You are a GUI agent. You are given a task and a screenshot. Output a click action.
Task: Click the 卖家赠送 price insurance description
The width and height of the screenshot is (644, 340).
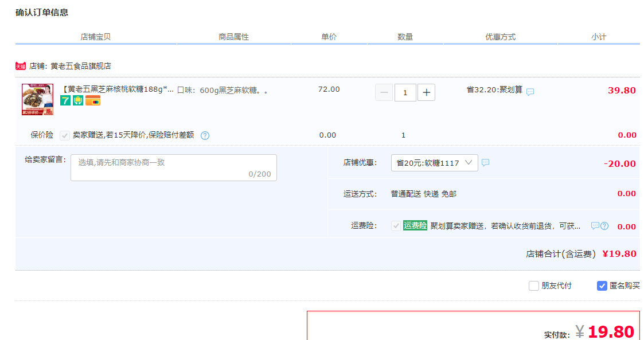pos(134,135)
